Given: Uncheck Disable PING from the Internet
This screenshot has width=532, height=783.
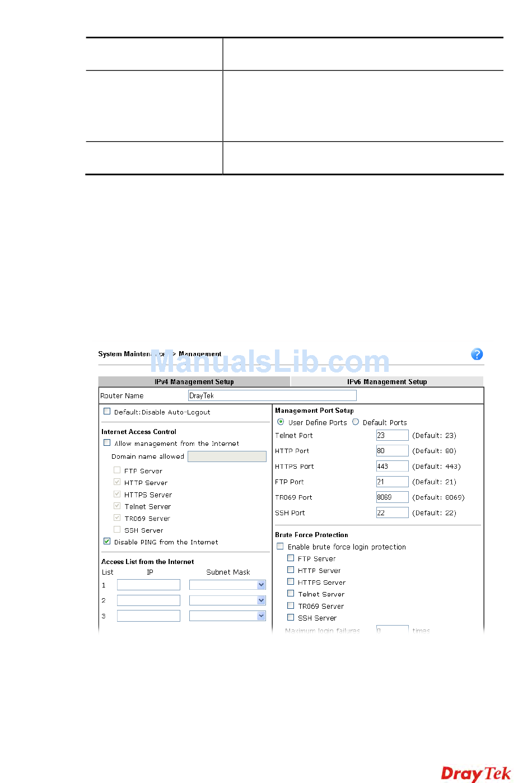Looking at the screenshot, I should pos(107,542).
